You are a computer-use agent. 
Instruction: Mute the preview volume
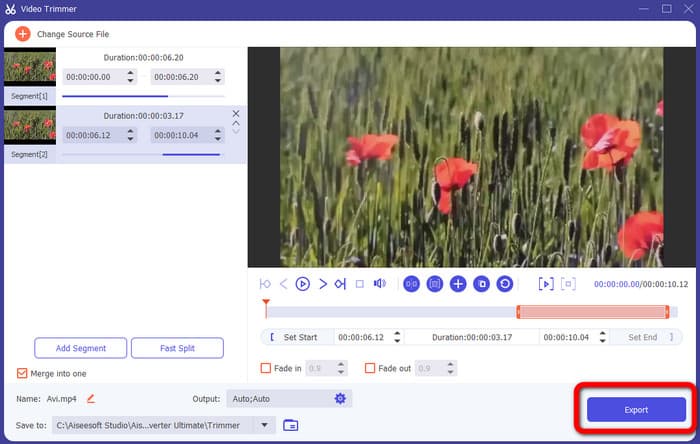coord(379,284)
